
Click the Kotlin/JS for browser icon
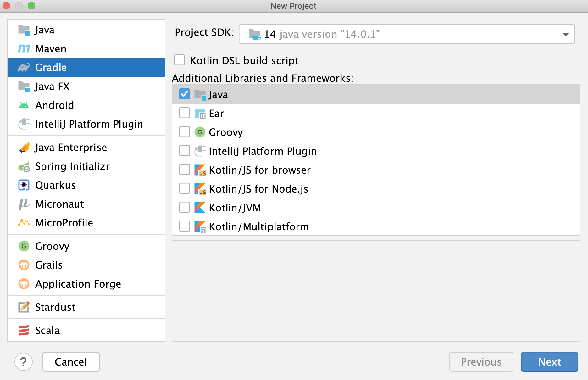[x=200, y=170]
